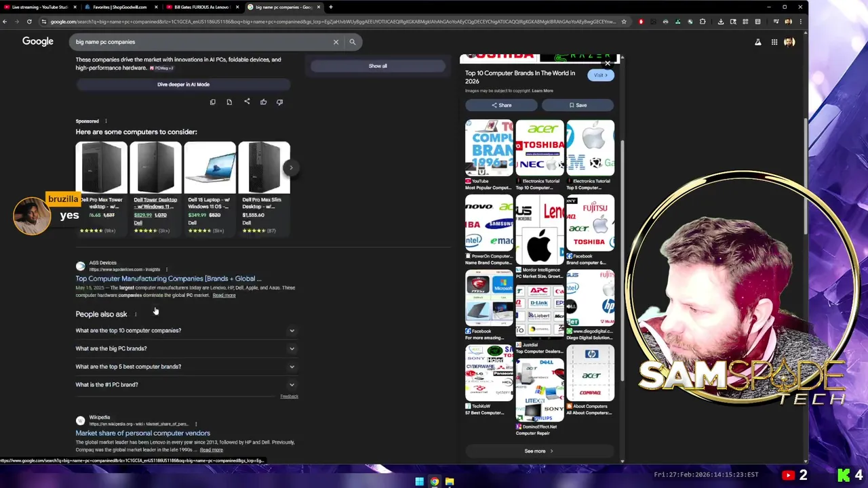
Task: Click Read more on the Wikipedia snippet
Action: [x=211, y=450]
